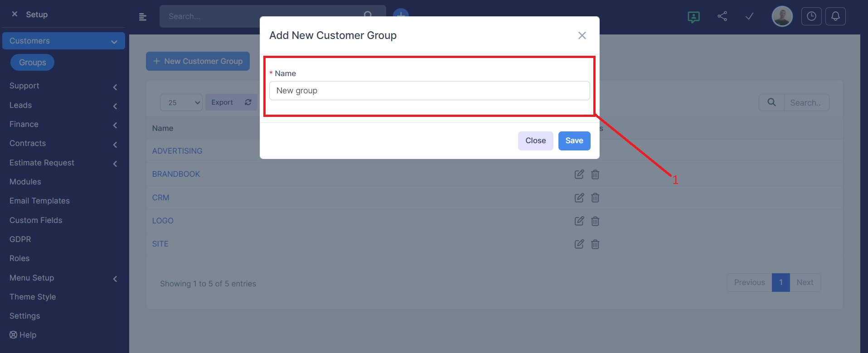The image size is (868, 353).
Task: Open the user profile avatar
Action: 782,17
